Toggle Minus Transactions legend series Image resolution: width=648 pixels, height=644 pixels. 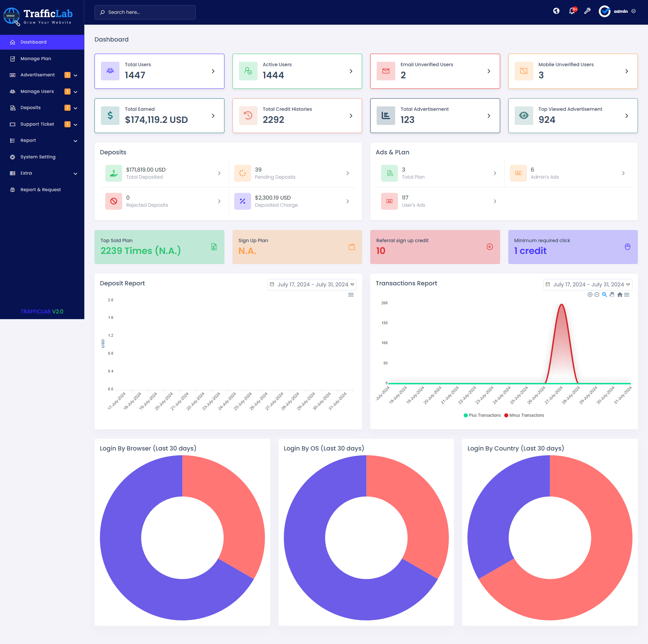[x=524, y=415]
